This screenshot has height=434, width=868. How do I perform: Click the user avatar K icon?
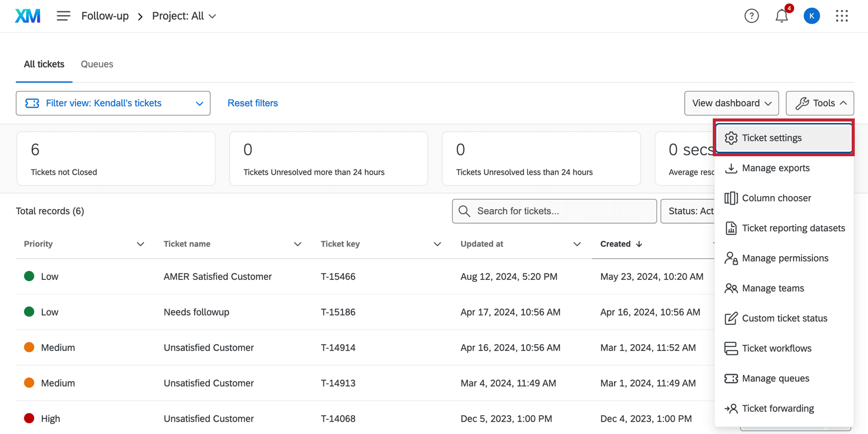[811, 16]
